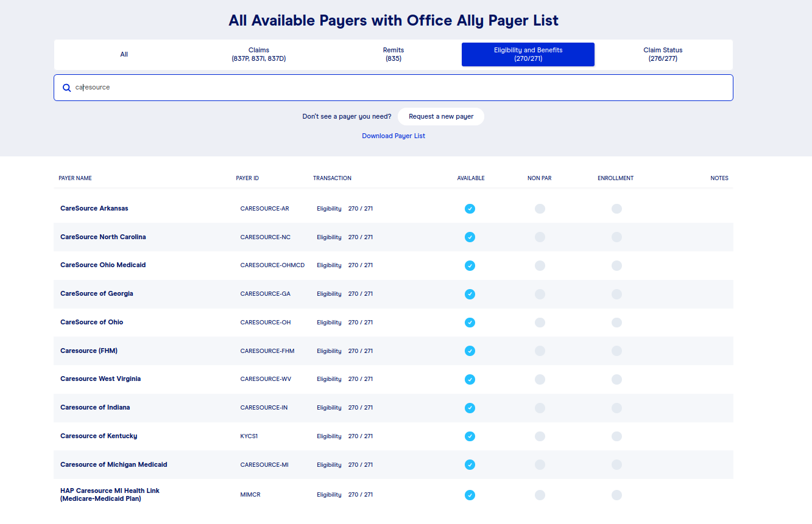Click the payer ID CARESOURCE-WV
Viewport: 812px width, 524px height.
click(x=266, y=379)
